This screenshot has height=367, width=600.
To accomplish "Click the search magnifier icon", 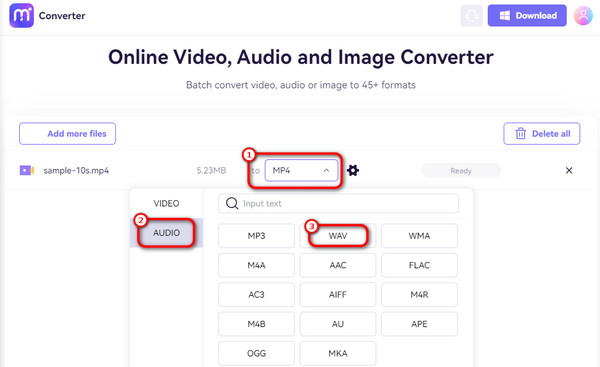I will 232,203.
